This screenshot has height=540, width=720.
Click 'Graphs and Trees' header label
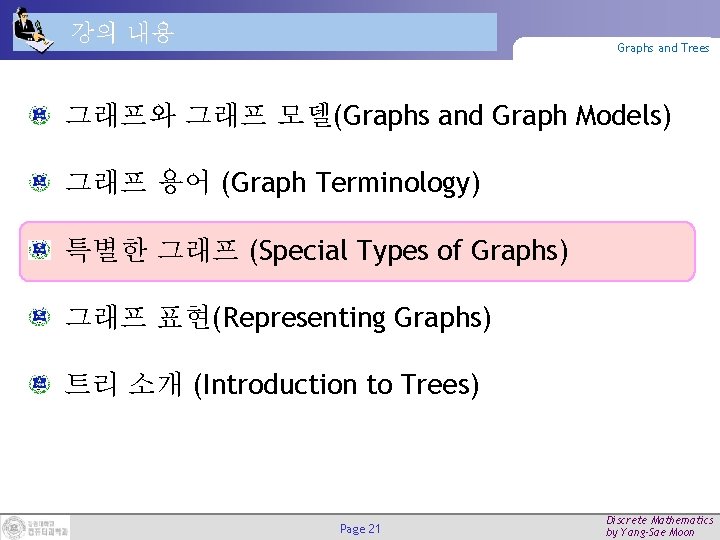tap(663, 48)
